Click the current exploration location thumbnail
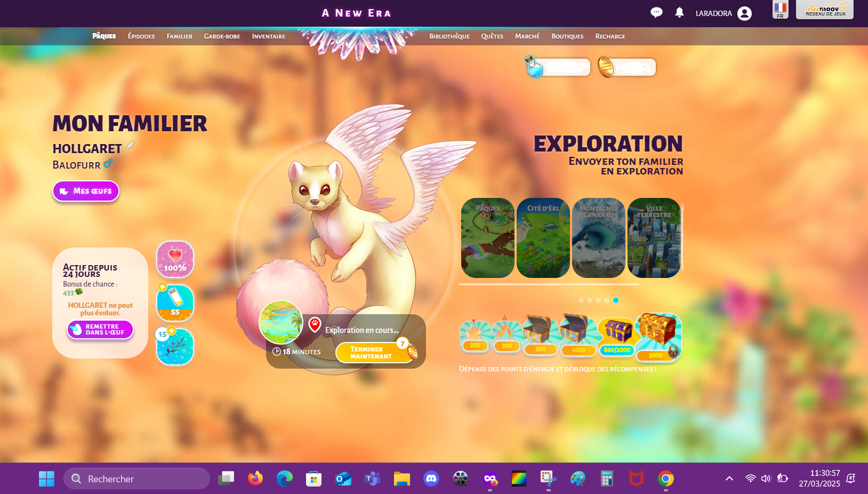This screenshot has height=494, width=868. (x=281, y=322)
